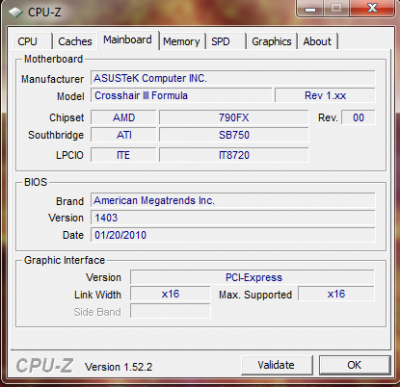Click the Link Width x16 value
Screen dimensions: 400x387
click(x=170, y=294)
